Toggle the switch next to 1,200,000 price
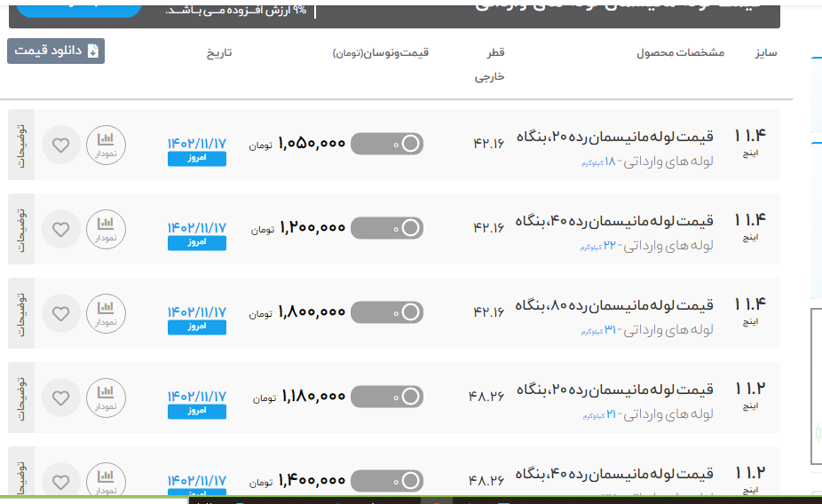Screen dimensions: 822x504 point(387,228)
